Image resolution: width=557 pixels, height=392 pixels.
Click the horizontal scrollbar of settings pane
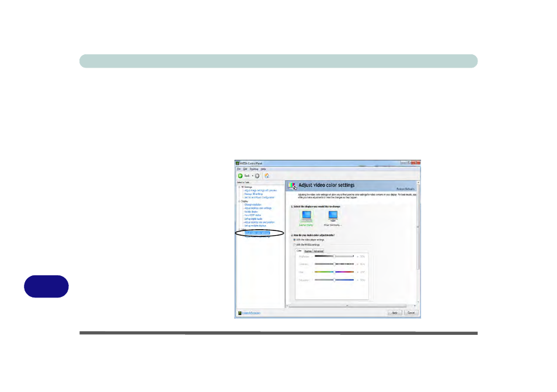[347, 306]
